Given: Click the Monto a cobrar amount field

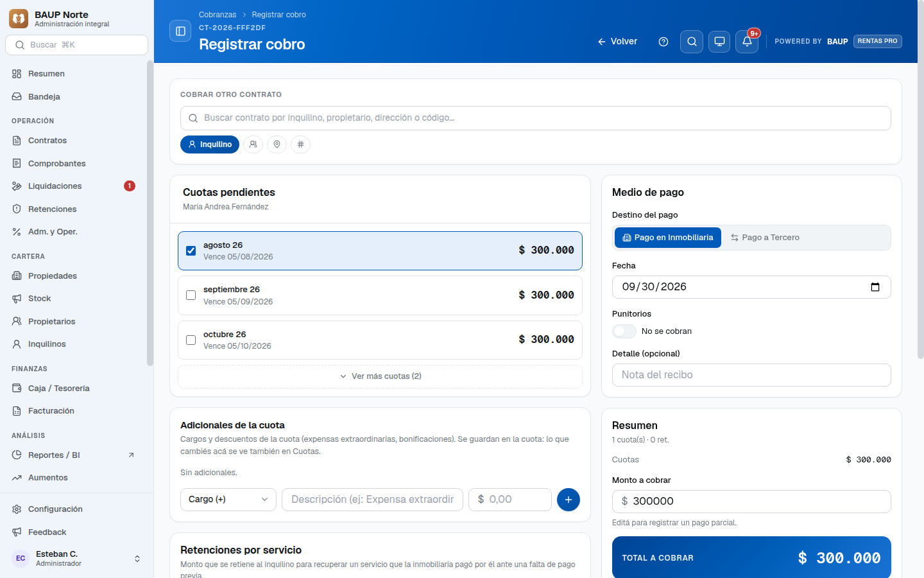Looking at the screenshot, I should pos(751,502).
